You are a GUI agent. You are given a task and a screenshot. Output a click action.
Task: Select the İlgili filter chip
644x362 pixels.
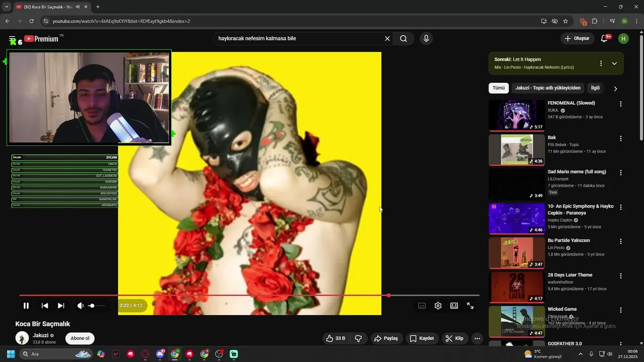click(x=595, y=88)
